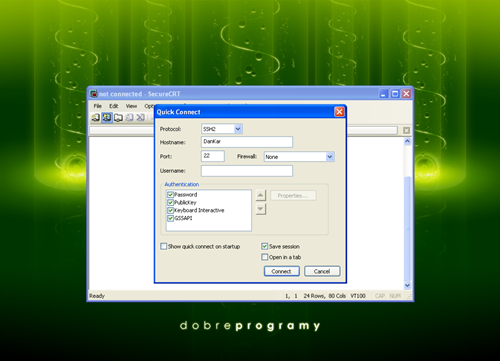This screenshot has width=500, height=361.
Task: Uncheck the Password authentication method
Action: click(170, 195)
